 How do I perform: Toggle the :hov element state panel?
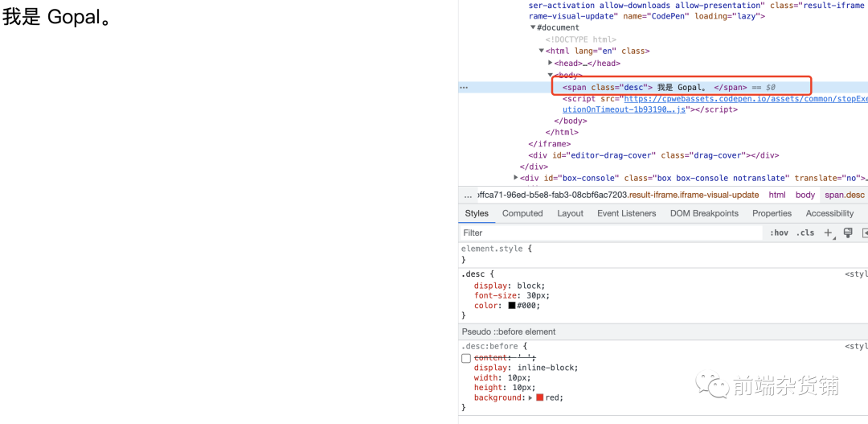[x=779, y=233]
